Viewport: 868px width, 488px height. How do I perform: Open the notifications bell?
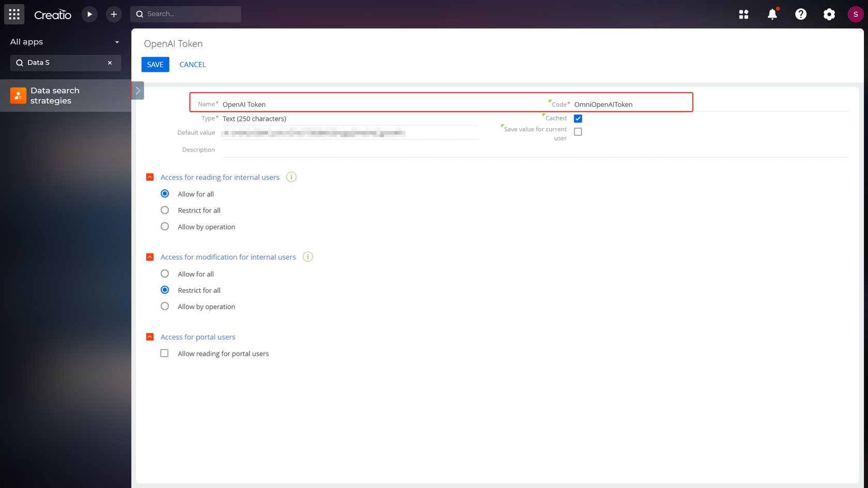[772, 14]
